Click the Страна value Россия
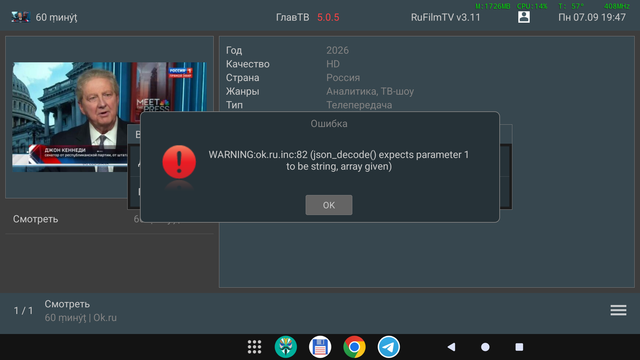Viewport: 640px width, 360px height. 343,78
